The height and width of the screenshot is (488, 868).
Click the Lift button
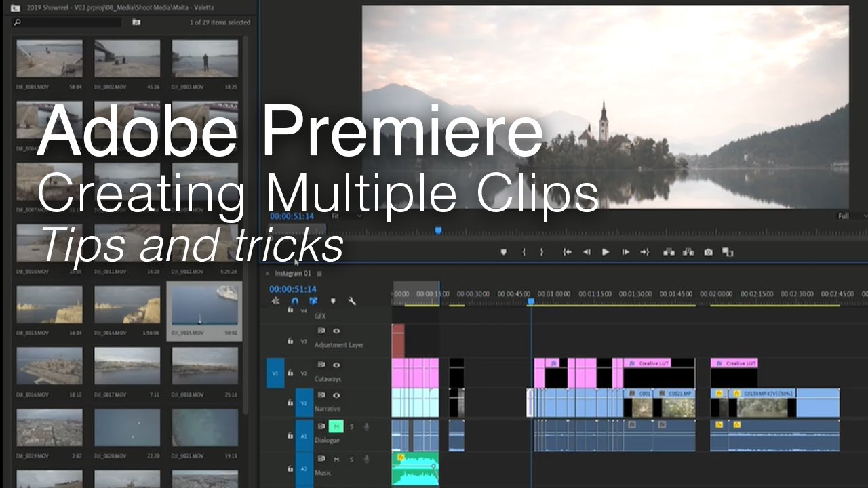coord(669,252)
